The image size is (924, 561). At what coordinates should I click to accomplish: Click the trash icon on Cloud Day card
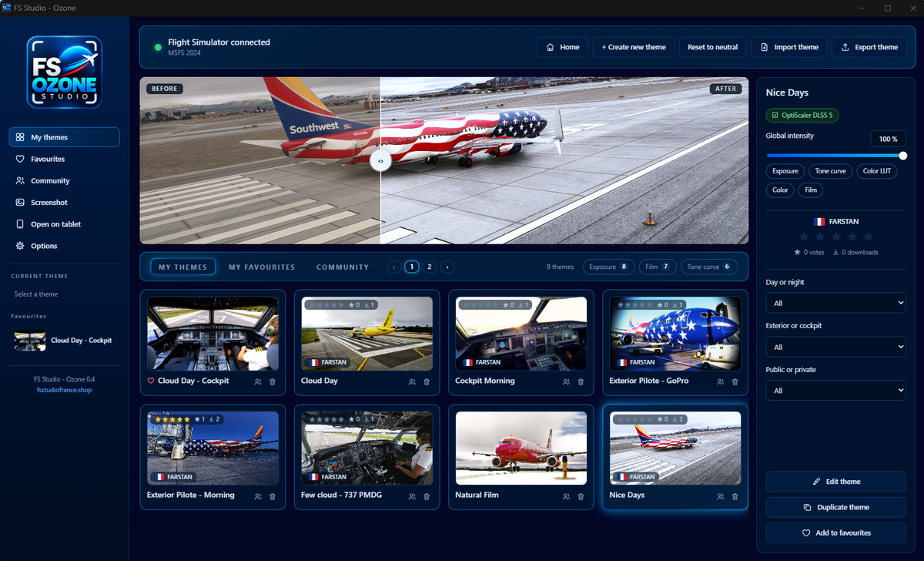427,381
